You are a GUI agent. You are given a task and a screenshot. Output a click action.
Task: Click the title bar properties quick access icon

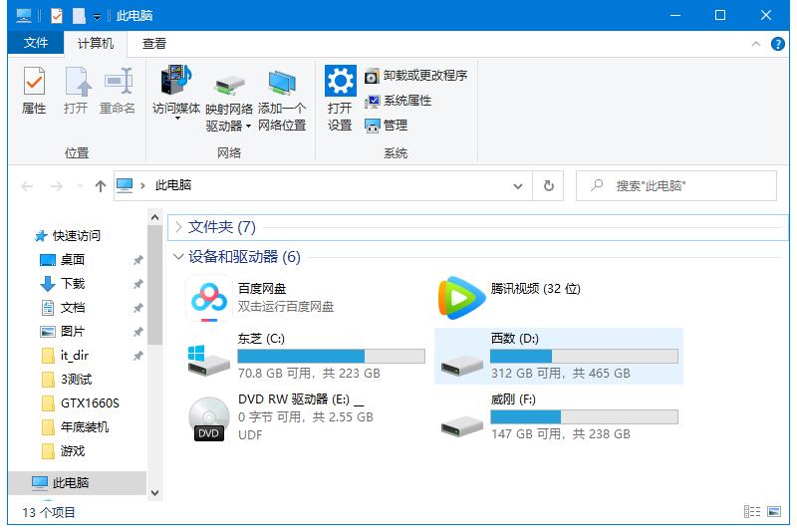(57, 16)
